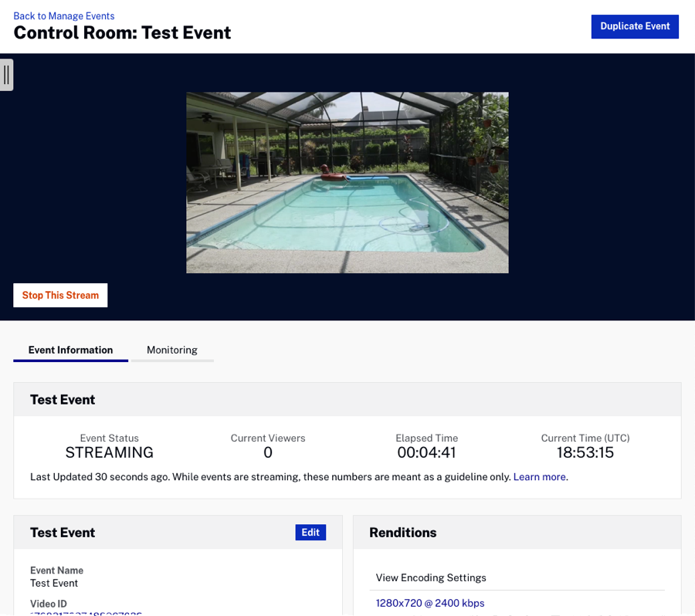Click the Event Name value Test Event

coord(54,583)
